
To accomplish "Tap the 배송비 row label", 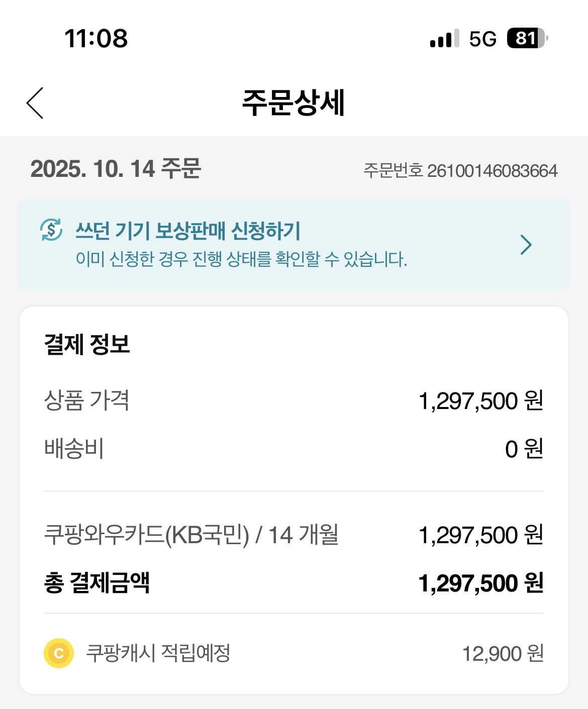I will pos(74,449).
